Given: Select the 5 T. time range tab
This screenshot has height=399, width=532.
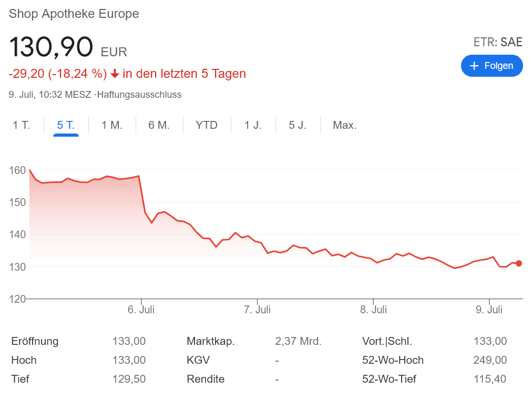Looking at the screenshot, I should click(66, 125).
